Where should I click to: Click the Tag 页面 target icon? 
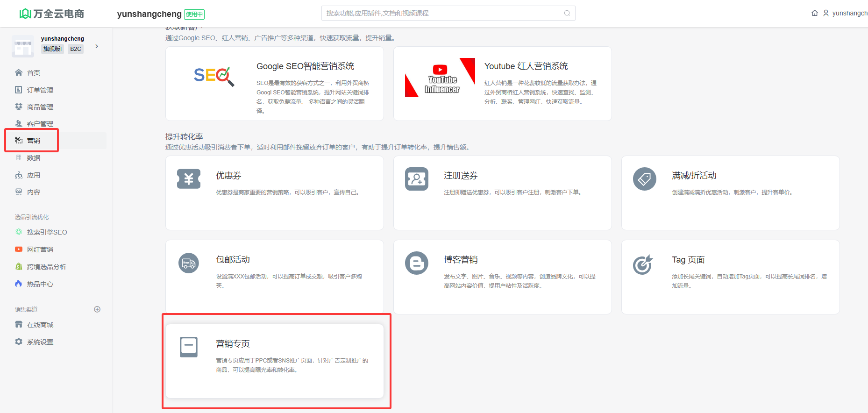pos(643,265)
